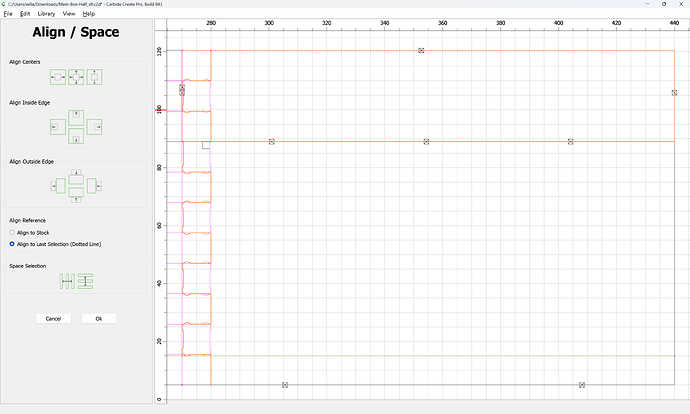Align outside edge on the left side
Viewport: 690px width, 414px height.
pos(58,186)
